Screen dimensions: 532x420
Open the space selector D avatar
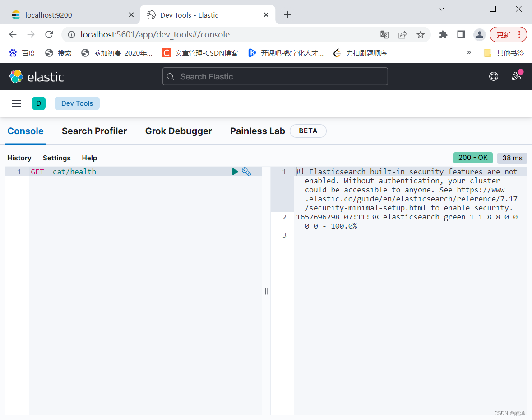[x=39, y=103]
